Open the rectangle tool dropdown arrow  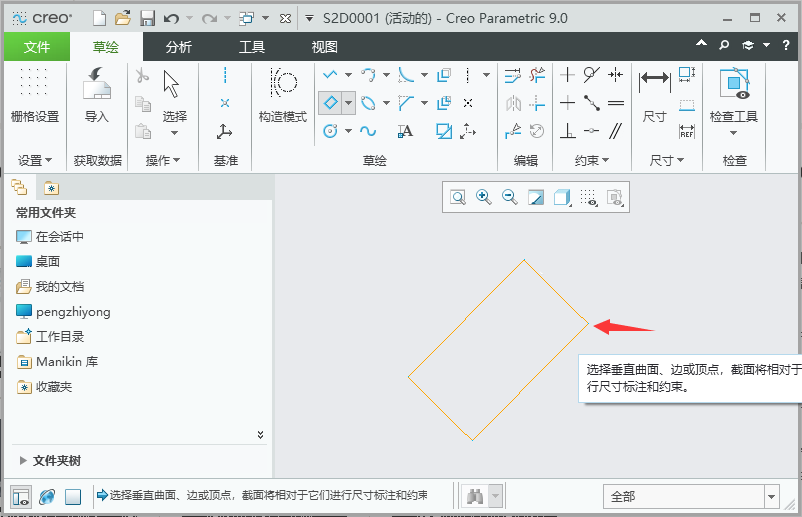click(x=348, y=103)
